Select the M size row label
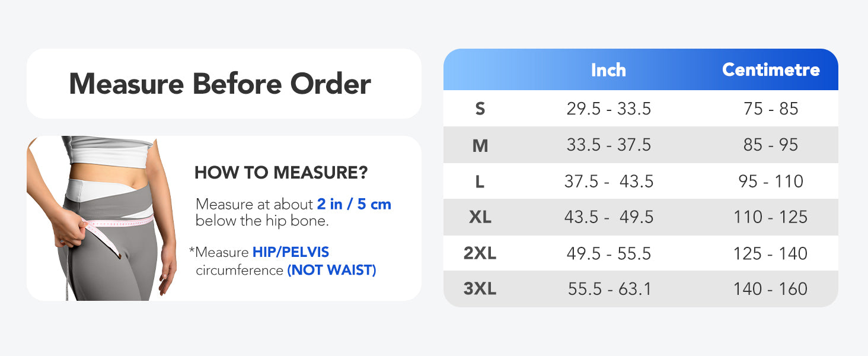The height and width of the screenshot is (356, 868). tap(480, 145)
